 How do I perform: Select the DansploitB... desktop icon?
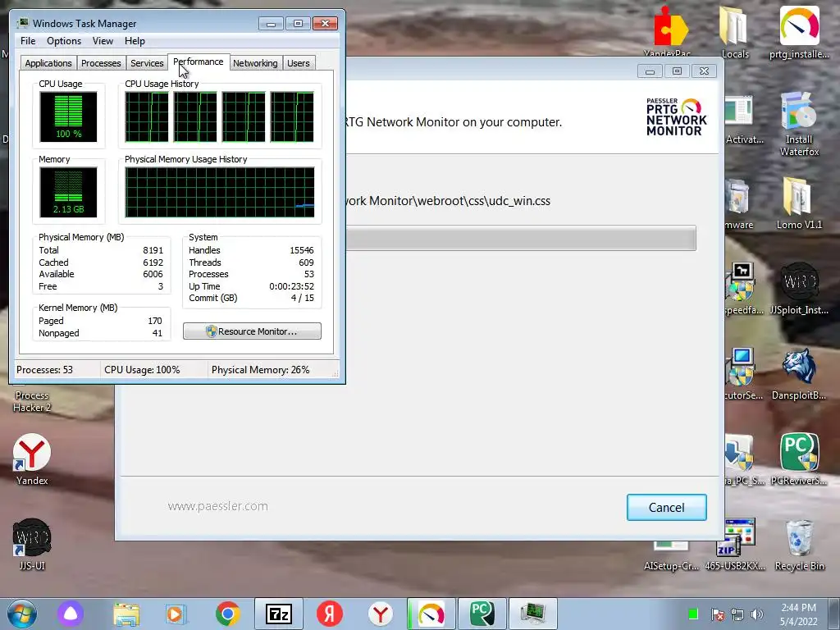pyautogui.click(x=799, y=374)
